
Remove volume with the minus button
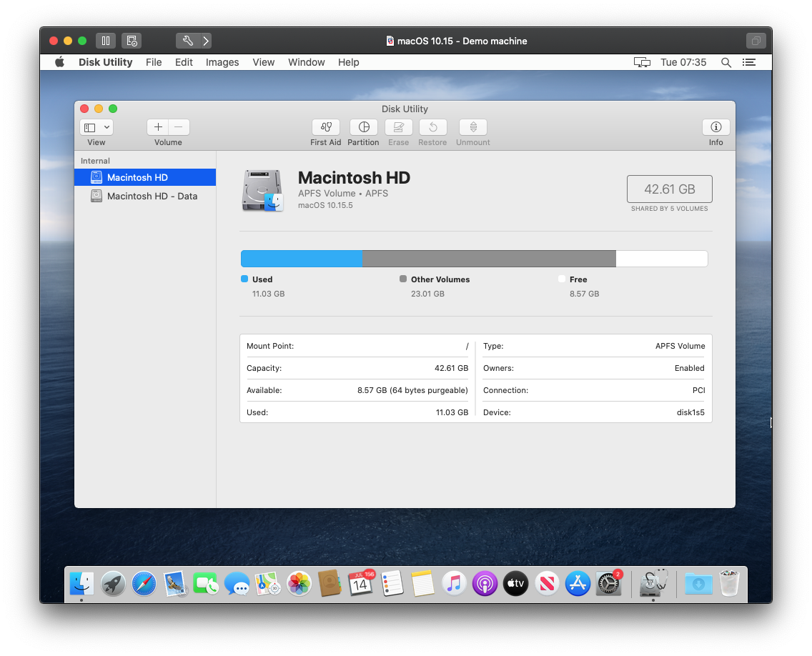[179, 127]
